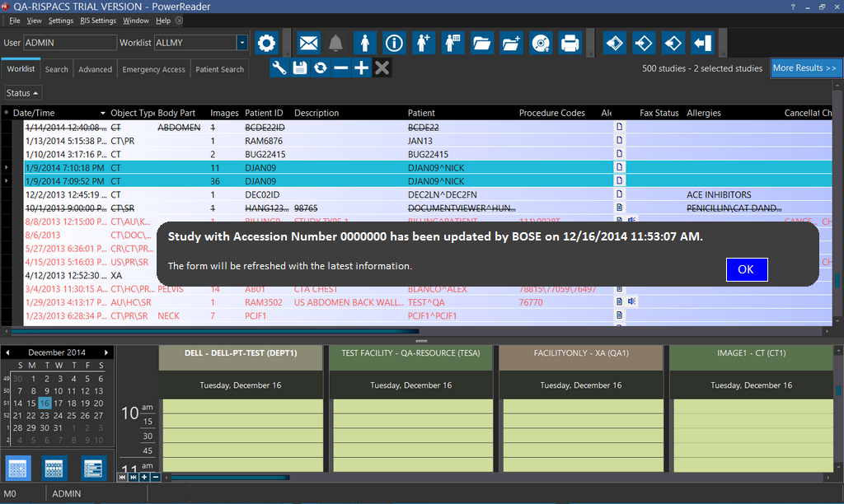
Task: Click the printer icon in toolbar
Action: (x=570, y=43)
